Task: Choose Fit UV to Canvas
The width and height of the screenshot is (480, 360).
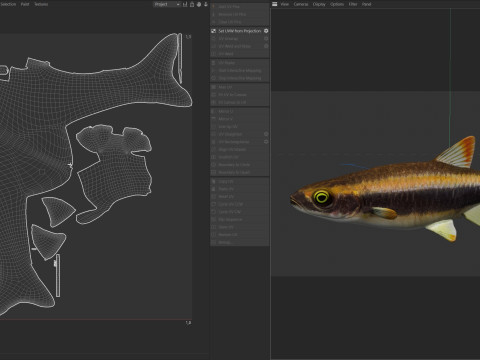Action: [240, 95]
